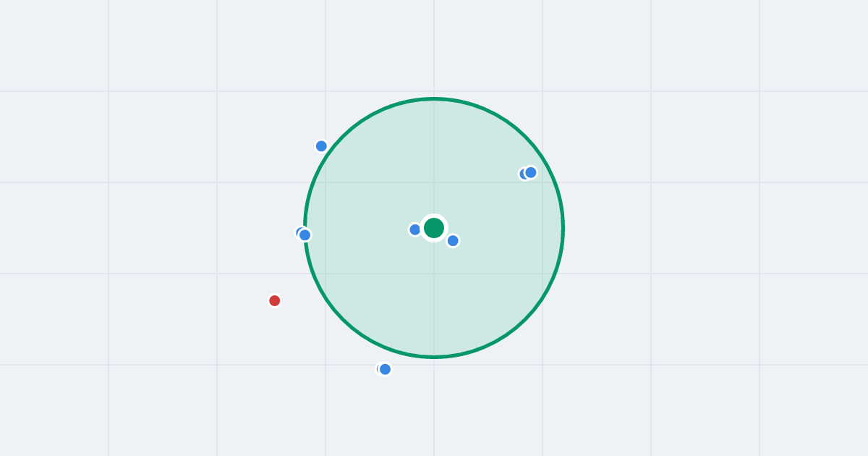Click the rightmost point of green circle outline
This screenshot has width=868, height=456.
pos(563,228)
